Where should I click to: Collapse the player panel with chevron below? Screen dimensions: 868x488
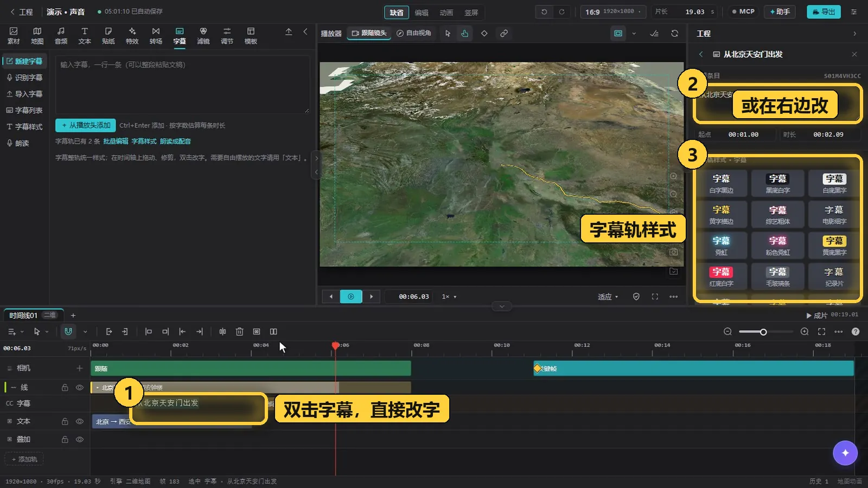[502, 306]
